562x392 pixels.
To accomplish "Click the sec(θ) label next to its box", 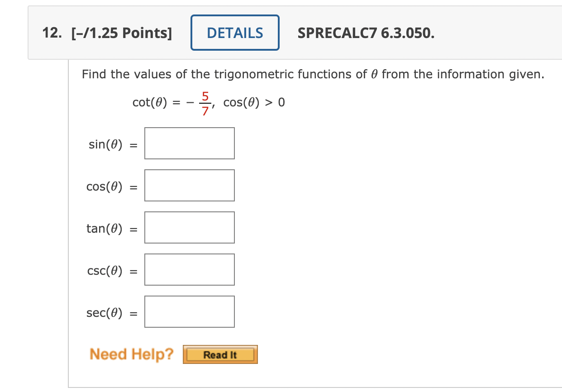I will (104, 312).
